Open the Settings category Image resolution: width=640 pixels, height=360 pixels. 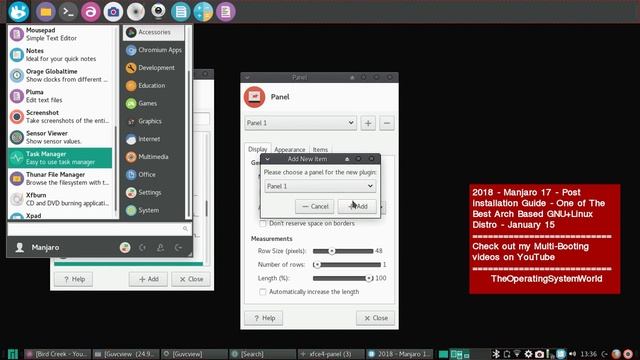[153, 193]
